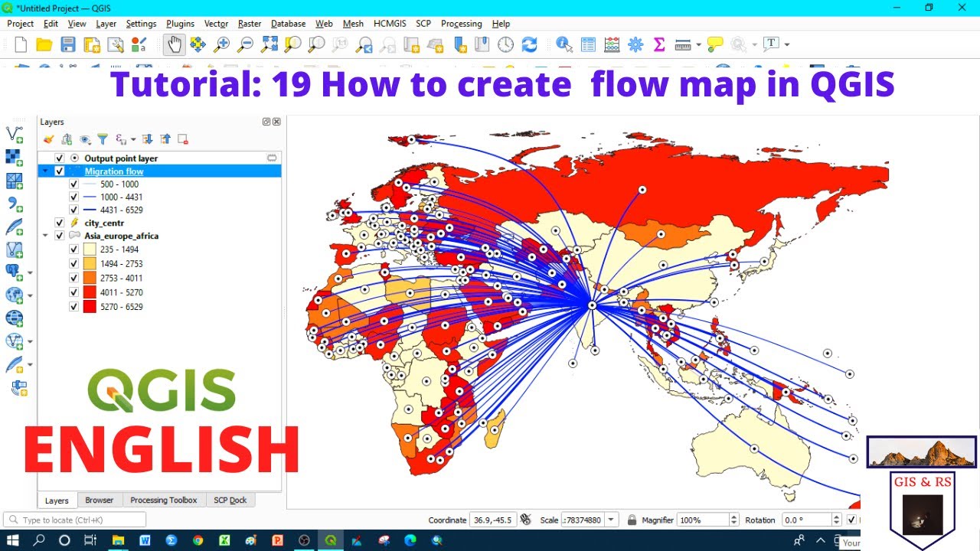
Task: Toggle visibility of city_centr layer
Action: point(60,223)
